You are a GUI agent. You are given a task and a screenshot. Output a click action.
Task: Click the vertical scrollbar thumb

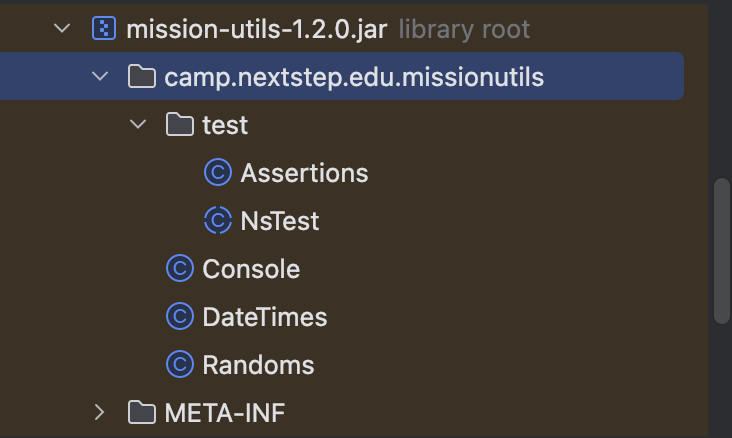pyautogui.click(x=721, y=250)
